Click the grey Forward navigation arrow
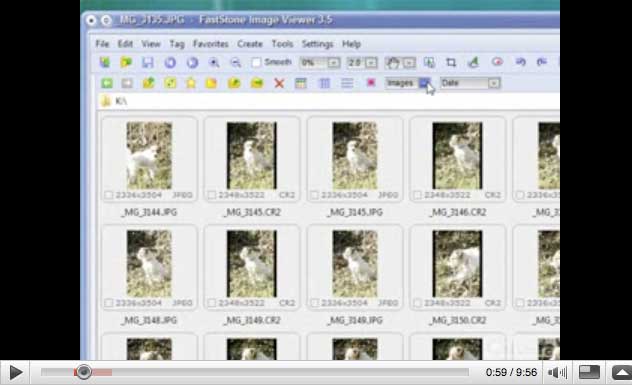 [x=127, y=83]
